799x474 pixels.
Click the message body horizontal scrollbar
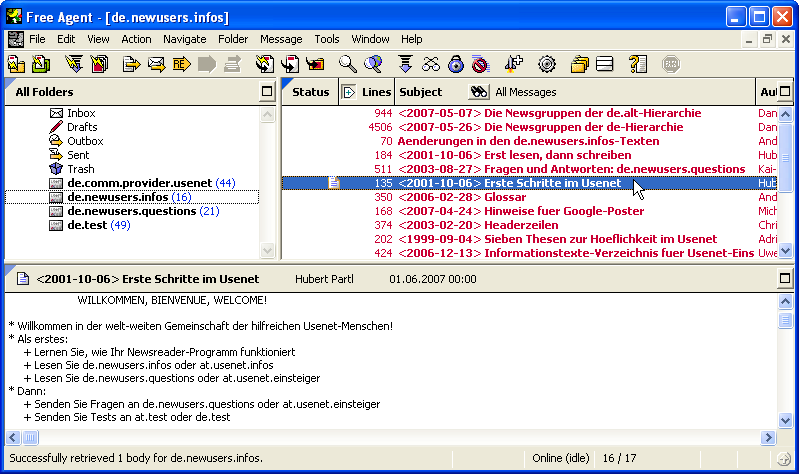pos(400,437)
